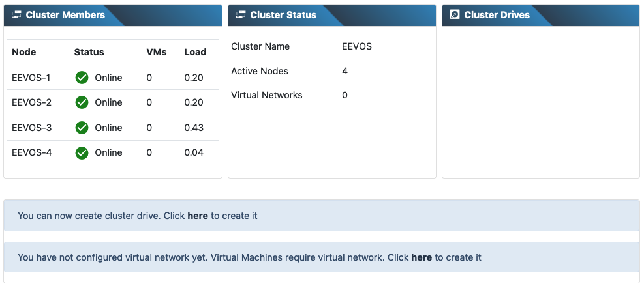This screenshot has height=290, width=644.
Task: Click EEVOS-3 green online checkmark icon
Action: coord(82,128)
